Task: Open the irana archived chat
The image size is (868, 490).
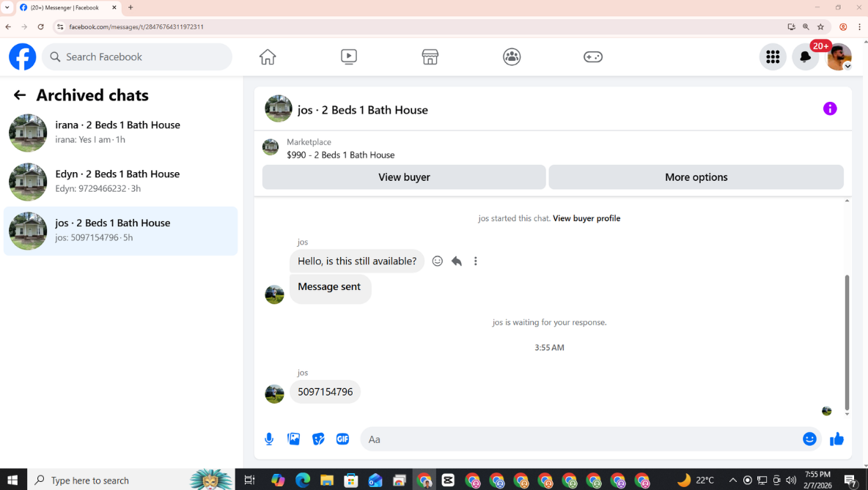Action: pyautogui.click(x=121, y=133)
